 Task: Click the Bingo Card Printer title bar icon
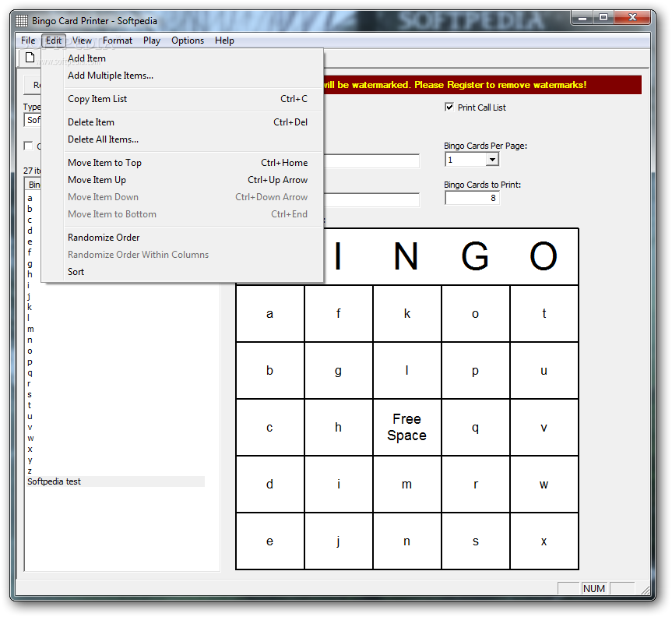click(x=22, y=20)
